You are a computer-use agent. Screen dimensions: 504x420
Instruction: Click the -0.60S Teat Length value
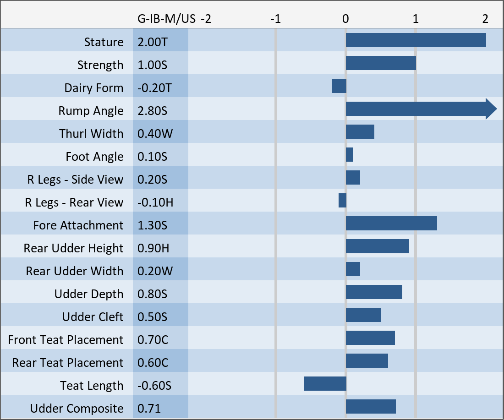(x=154, y=386)
